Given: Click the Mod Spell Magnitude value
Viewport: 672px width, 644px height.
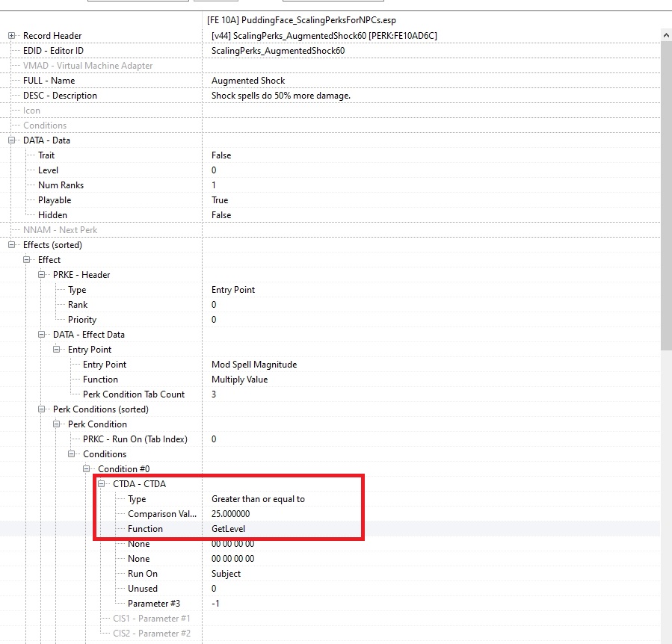Looking at the screenshot, I should coord(254,364).
